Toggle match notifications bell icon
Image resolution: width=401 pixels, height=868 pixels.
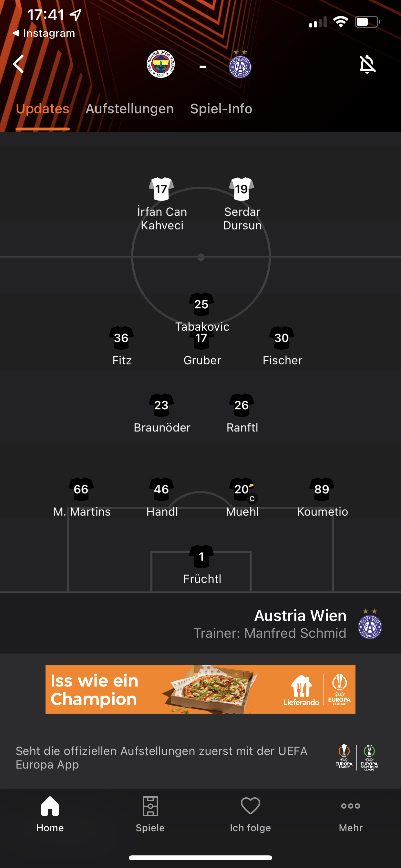coord(367,64)
